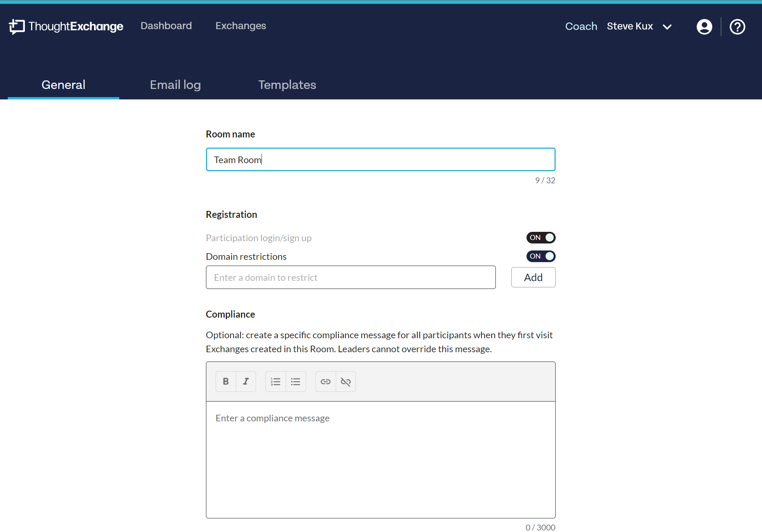Focus the Room name input field
762x532 pixels.
click(381, 160)
